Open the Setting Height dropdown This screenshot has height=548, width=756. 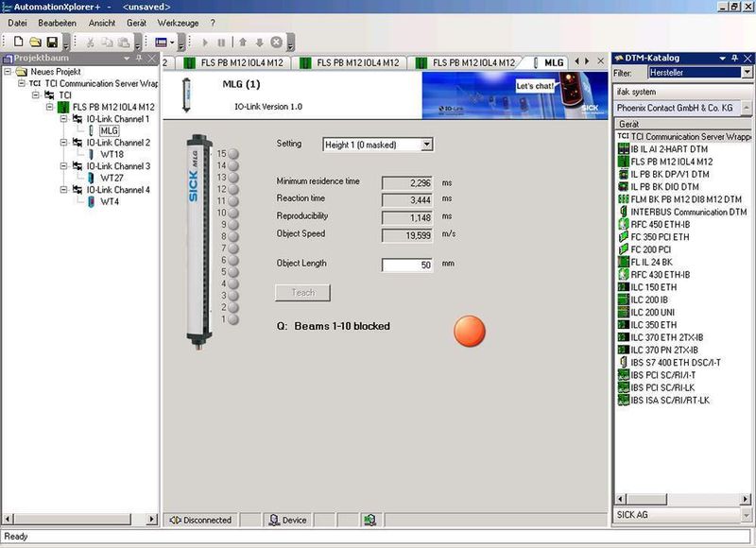point(427,145)
